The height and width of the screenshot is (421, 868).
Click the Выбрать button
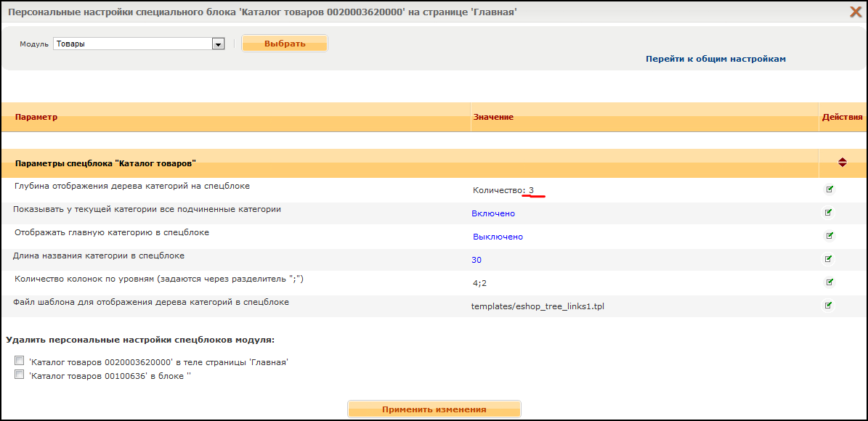point(285,44)
